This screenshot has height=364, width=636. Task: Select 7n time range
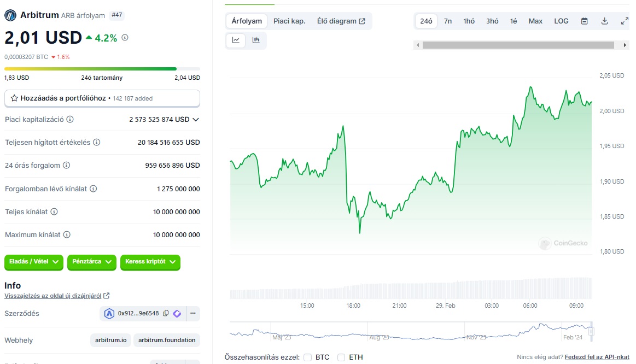point(448,21)
